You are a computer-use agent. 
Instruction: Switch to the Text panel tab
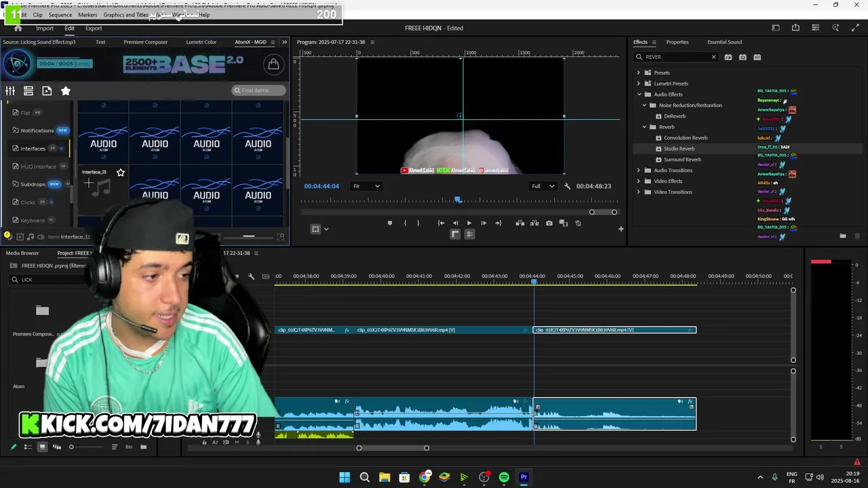tap(100, 42)
